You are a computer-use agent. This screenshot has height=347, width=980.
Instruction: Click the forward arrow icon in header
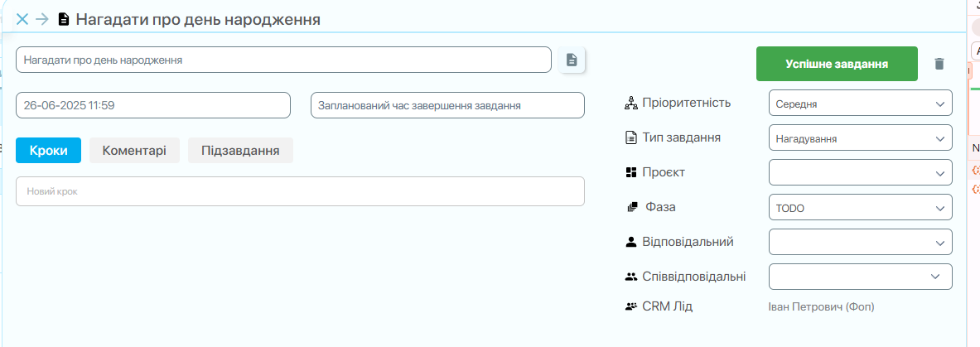[x=42, y=19]
